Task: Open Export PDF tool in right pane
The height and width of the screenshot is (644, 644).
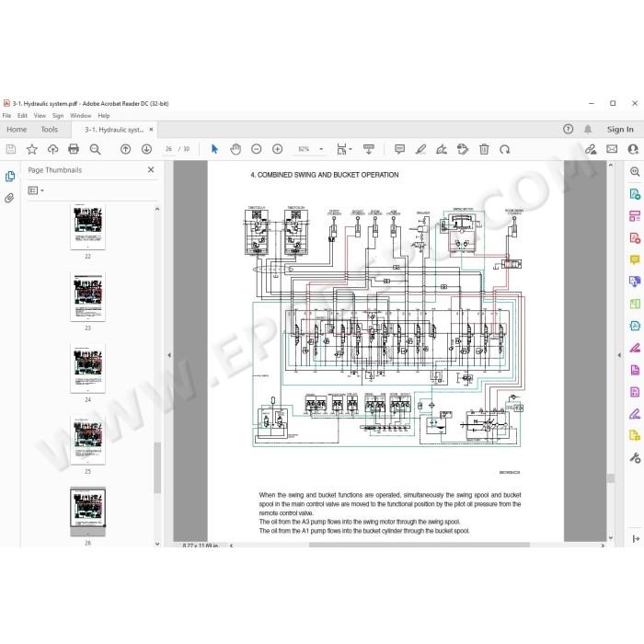Action: click(635, 194)
